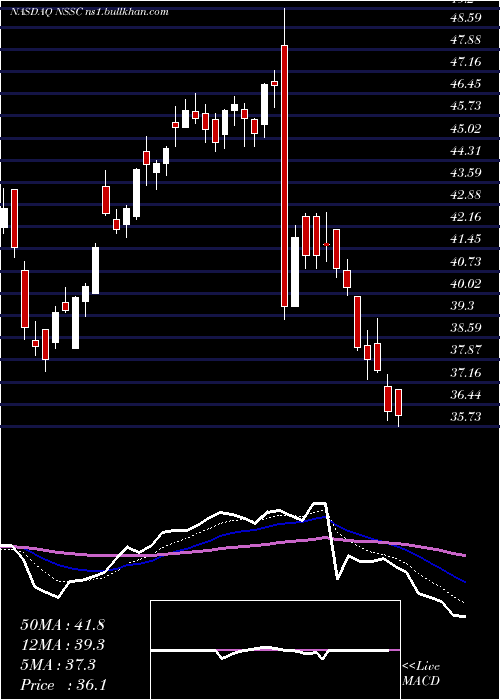
Task: Click the 38.59 price axis label
Action: (466, 328)
